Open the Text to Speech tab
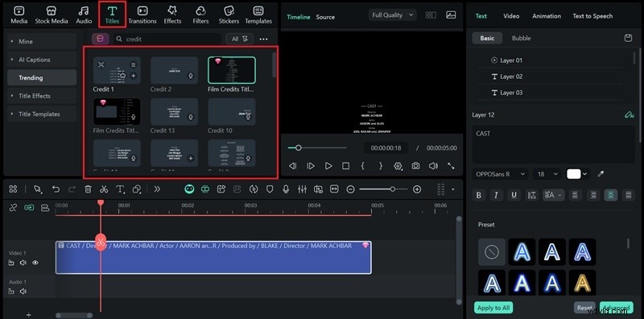This screenshot has height=319, width=644. (592, 16)
